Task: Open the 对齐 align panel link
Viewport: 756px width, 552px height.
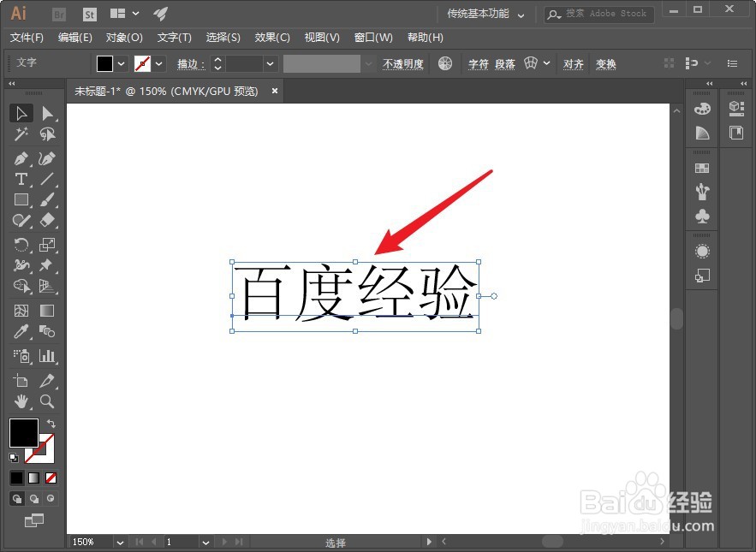Action: 574,64
